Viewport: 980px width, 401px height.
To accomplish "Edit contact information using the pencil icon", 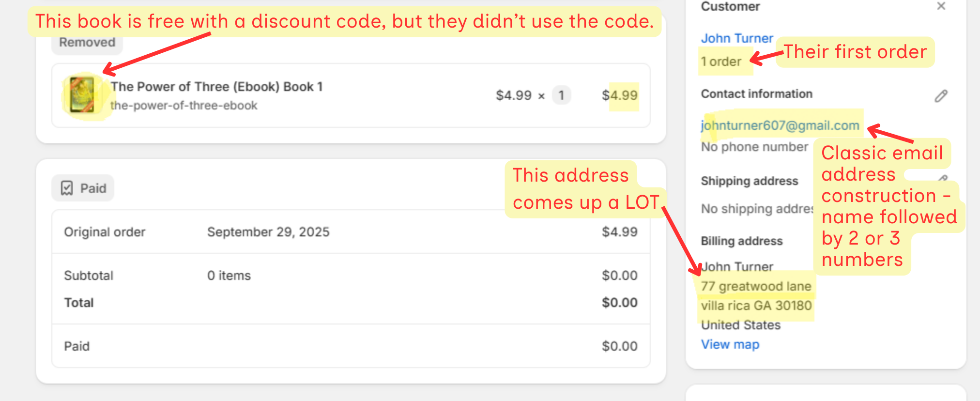I will pyautogui.click(x=941, y=96).
